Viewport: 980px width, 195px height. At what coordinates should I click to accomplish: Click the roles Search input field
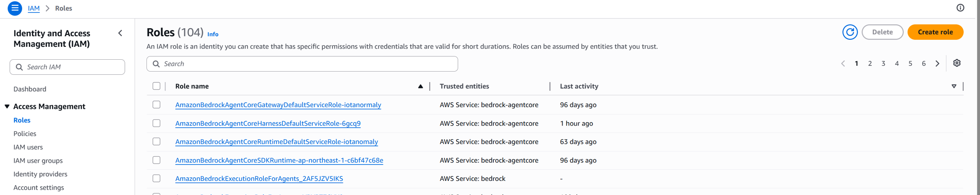[x=302, y=64]
